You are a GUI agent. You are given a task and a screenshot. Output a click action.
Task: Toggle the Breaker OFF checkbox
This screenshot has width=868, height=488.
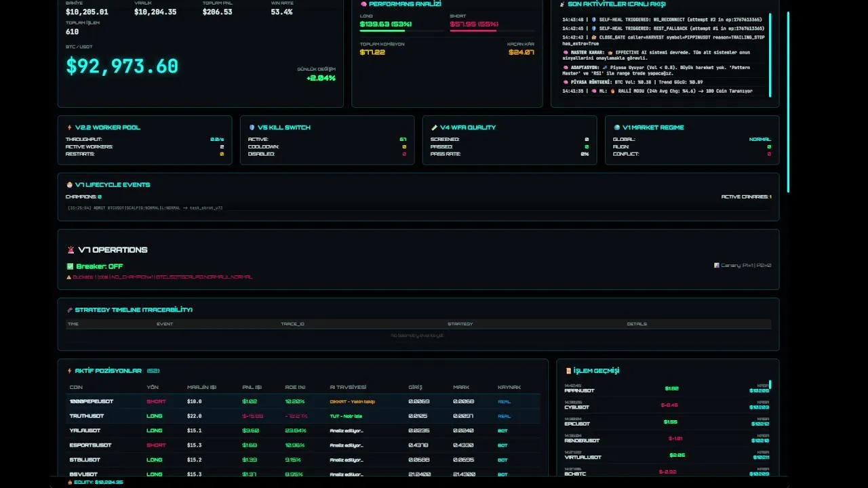point(70,266)
